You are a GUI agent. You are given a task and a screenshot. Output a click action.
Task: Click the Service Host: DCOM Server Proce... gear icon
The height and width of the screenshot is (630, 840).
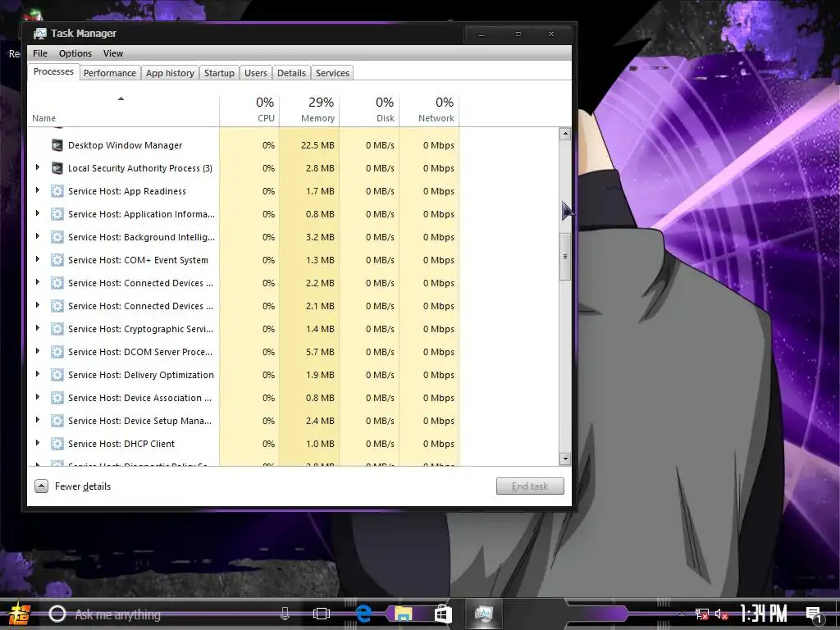57,352
